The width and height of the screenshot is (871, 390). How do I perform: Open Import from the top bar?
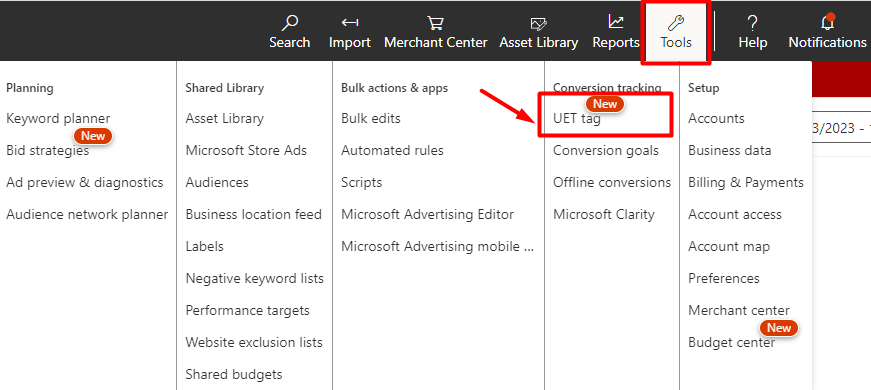349,32
